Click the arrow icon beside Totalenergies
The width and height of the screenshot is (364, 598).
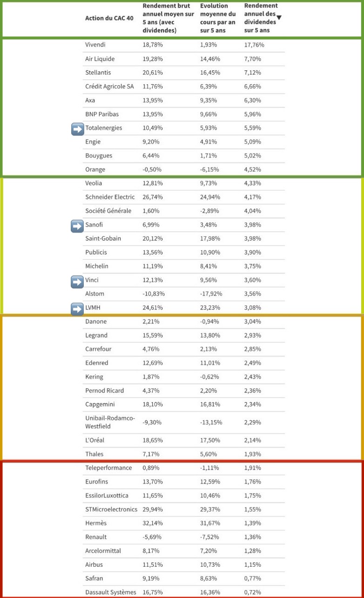click(77, 129)
